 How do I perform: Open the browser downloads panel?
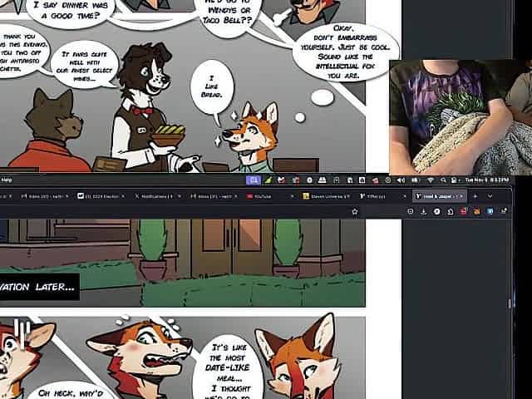(422, 212)
